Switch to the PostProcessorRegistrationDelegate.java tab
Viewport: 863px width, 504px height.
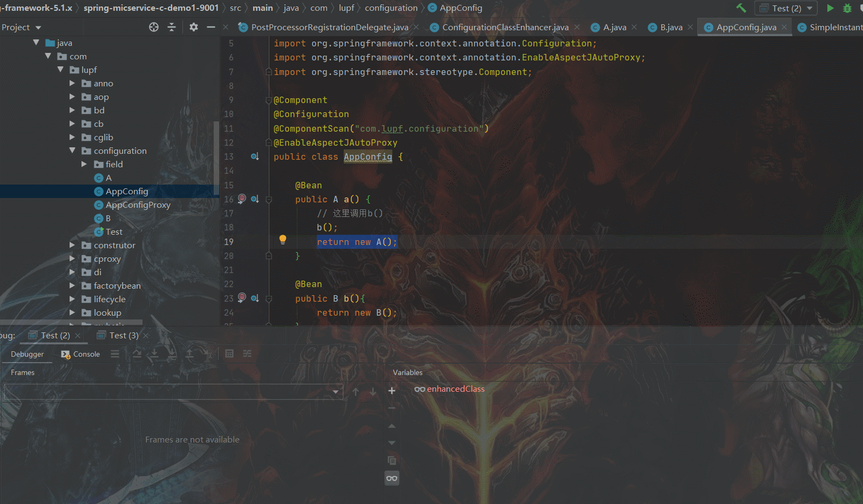coord(330,27)
